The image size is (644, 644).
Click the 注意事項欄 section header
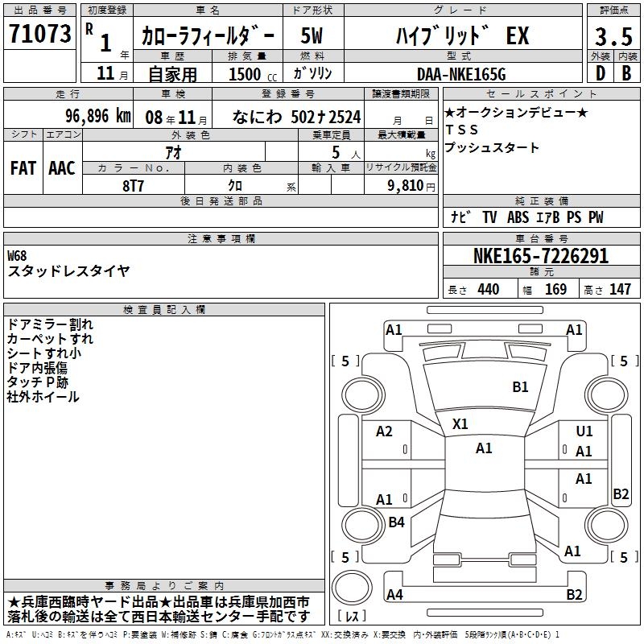pos(221,238)
